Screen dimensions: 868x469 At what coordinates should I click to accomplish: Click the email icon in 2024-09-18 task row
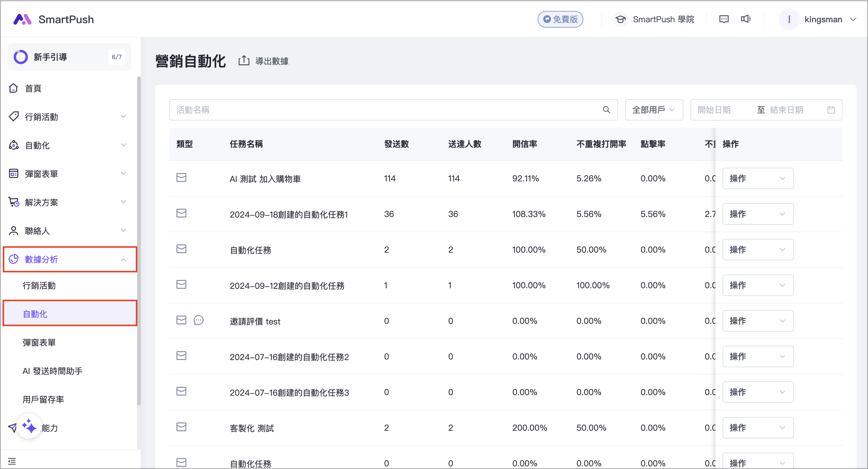[181, 213]
